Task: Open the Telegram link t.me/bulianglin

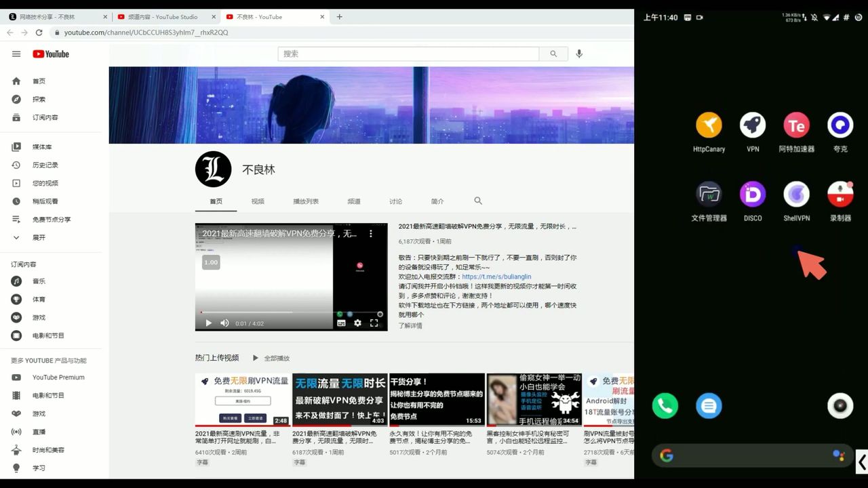Action: point(497,277)
